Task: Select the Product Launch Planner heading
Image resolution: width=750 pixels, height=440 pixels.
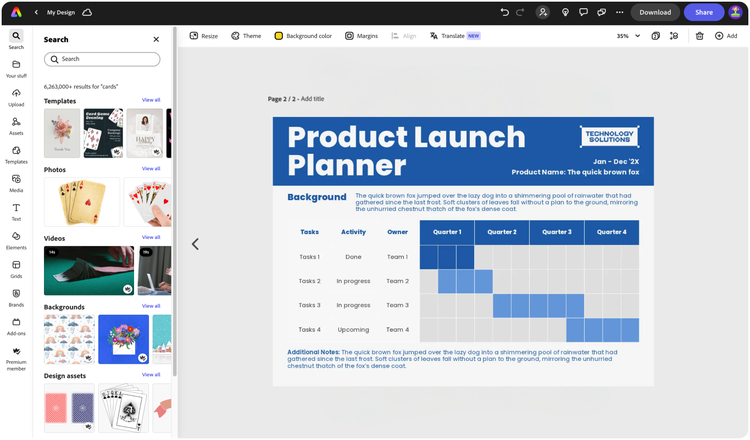Action: click(406, 151)
